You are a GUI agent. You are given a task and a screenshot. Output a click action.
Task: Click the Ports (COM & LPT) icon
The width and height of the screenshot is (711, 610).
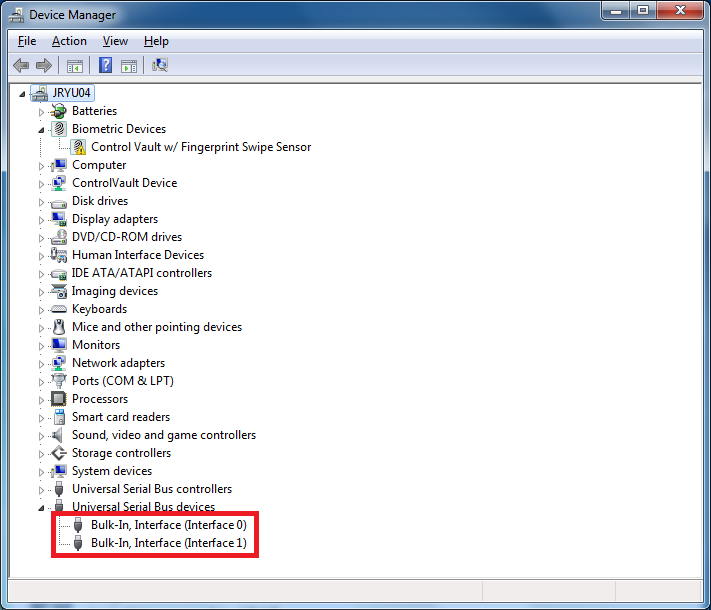(x=58, y=381)
